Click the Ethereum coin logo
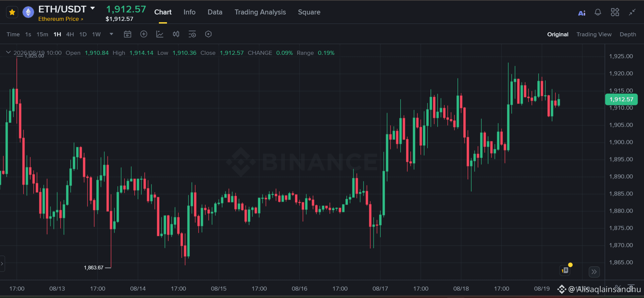 pyautogui.click(x=28, y=12)
